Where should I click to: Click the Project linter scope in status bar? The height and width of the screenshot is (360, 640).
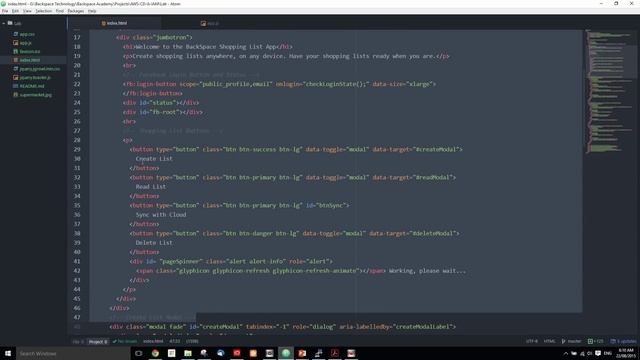click(98, 342)
